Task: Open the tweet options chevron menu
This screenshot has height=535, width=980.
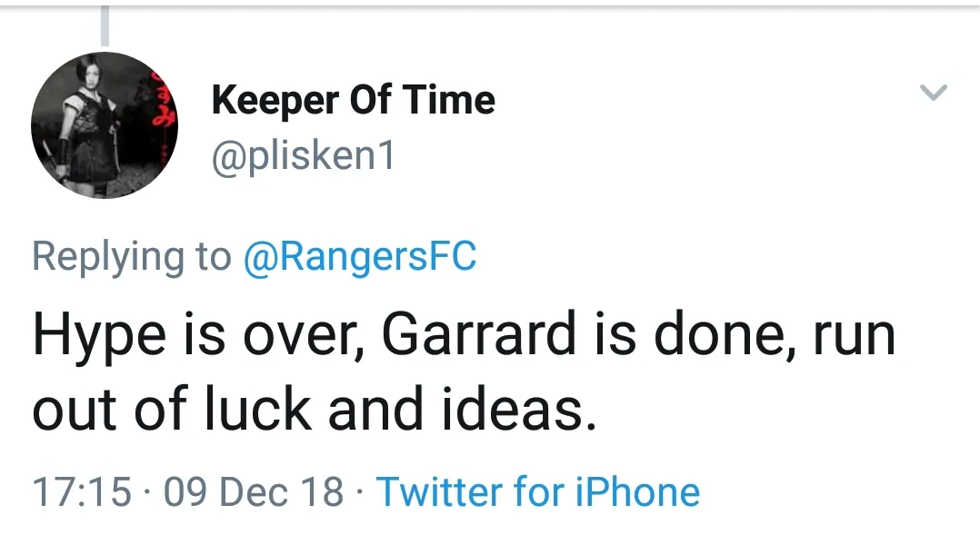Action: pos(934,92)
